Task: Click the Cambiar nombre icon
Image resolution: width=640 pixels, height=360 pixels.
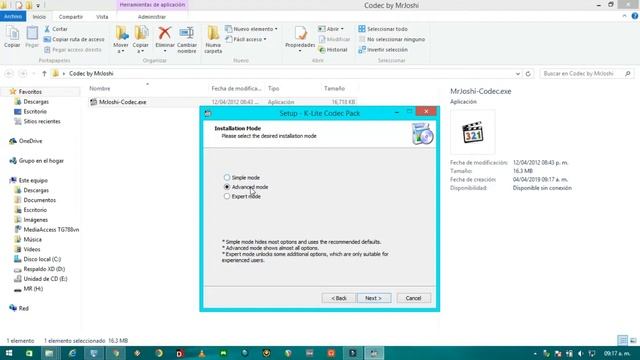Action: point(187,33)
